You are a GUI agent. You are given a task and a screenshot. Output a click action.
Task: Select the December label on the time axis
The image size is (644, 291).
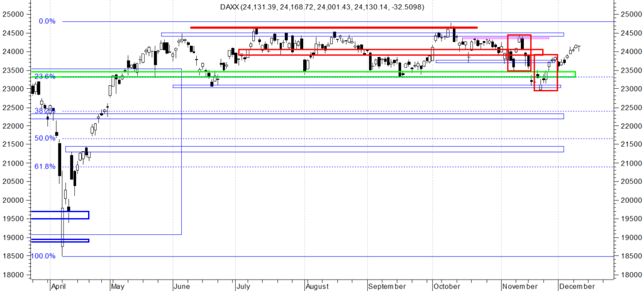click(x=576, y=286)
